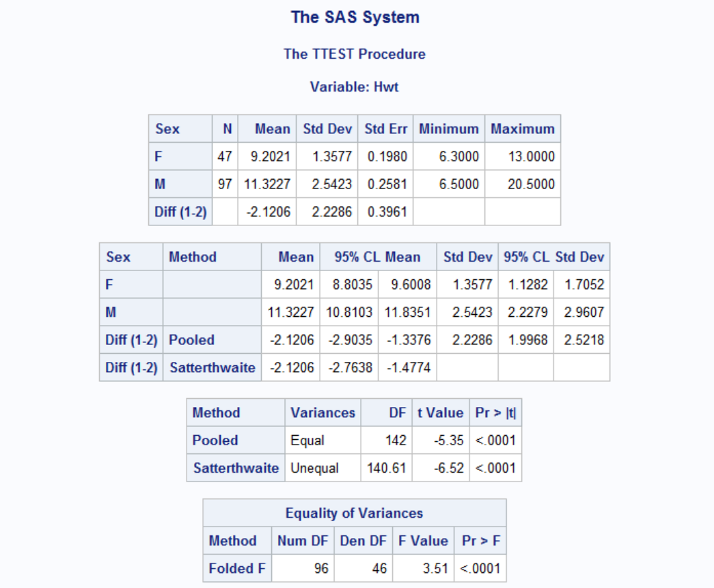Select the "Maximum" column header

click(x=522, y=128)
